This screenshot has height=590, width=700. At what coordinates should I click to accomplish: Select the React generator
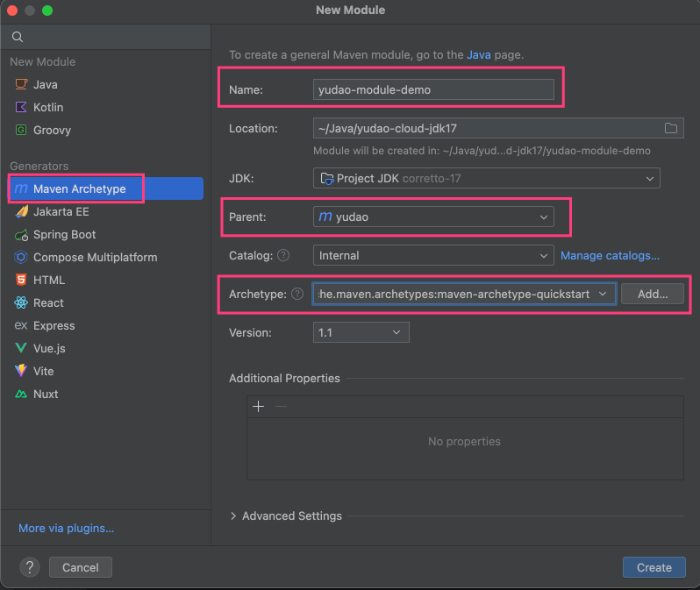tap(48, 302)
